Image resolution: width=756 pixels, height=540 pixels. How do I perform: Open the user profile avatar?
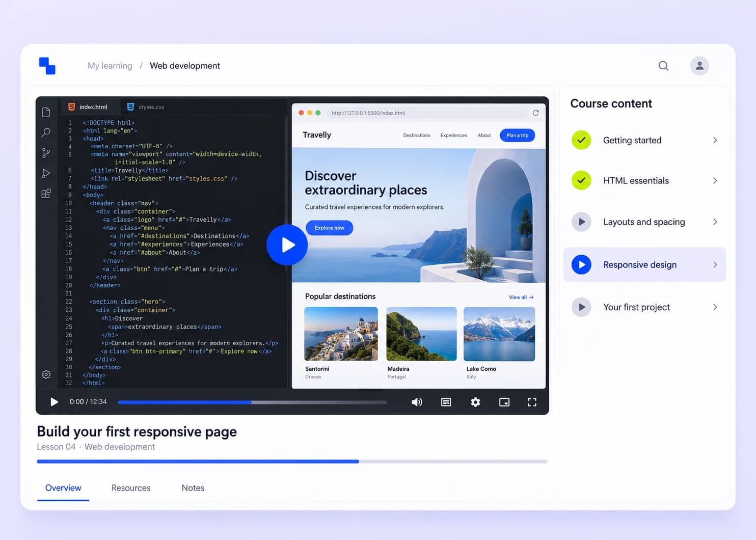click(699, 66)
